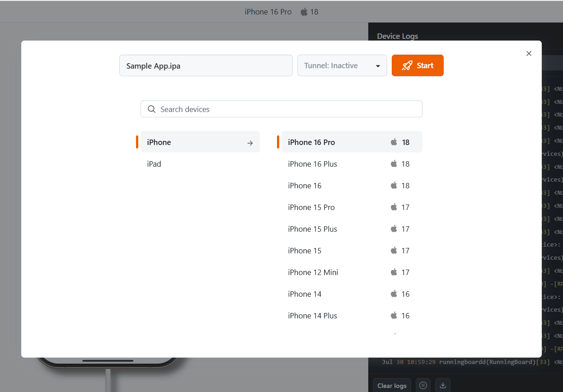
Task: Click the magnifier icon in the search bar
Action: 151,109
